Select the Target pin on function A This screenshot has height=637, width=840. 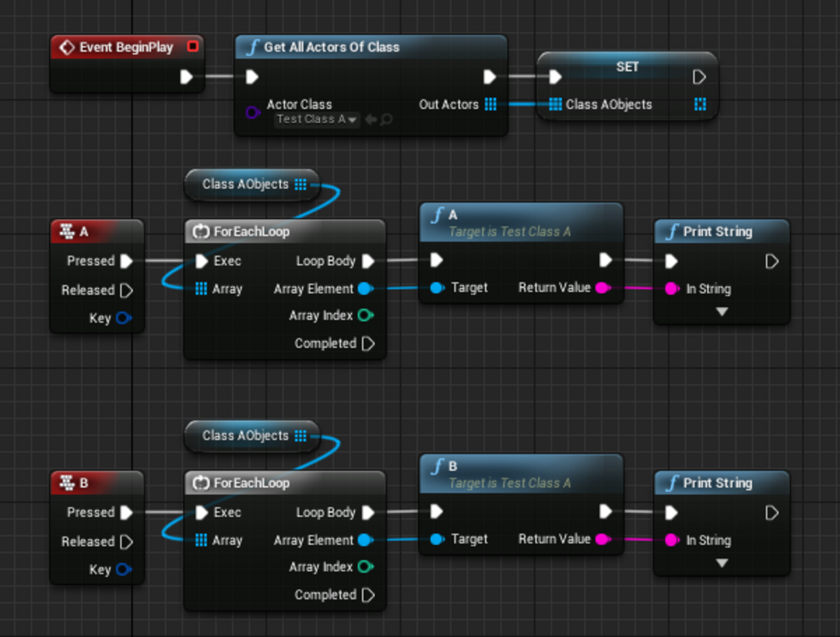click(x=437, y=287)
